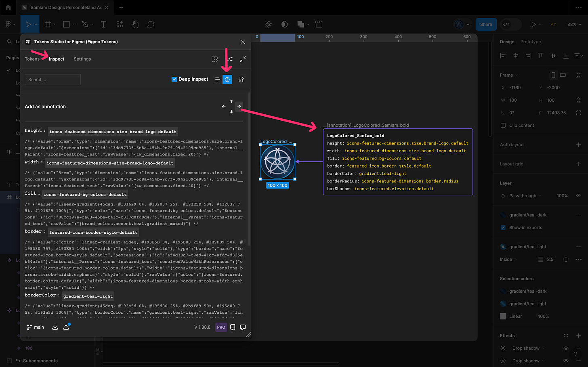The width and height of the screenshot is (588, 367).
Task: Click the Dev Mode code toggle
Action: (506, 24)
